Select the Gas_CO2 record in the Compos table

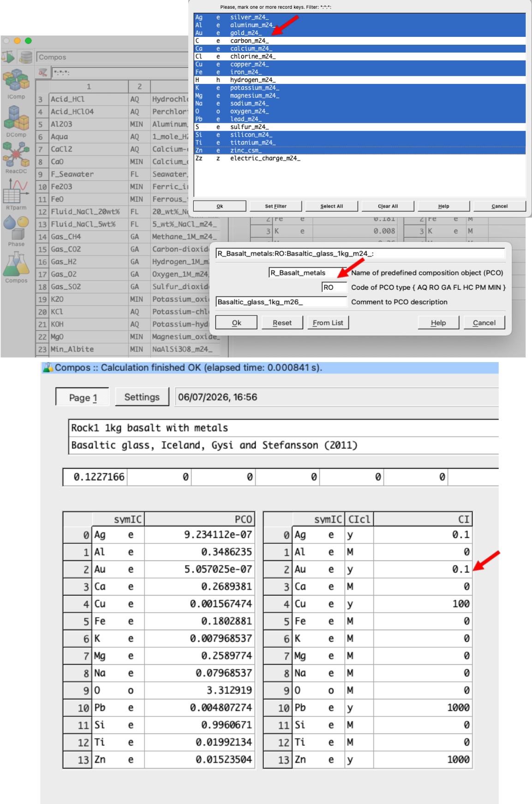pos(89,249)
